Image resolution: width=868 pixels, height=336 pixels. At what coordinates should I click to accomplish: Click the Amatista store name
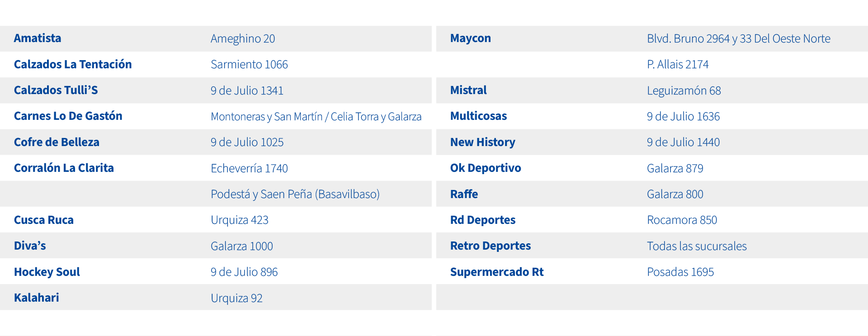tap(38, 38)
